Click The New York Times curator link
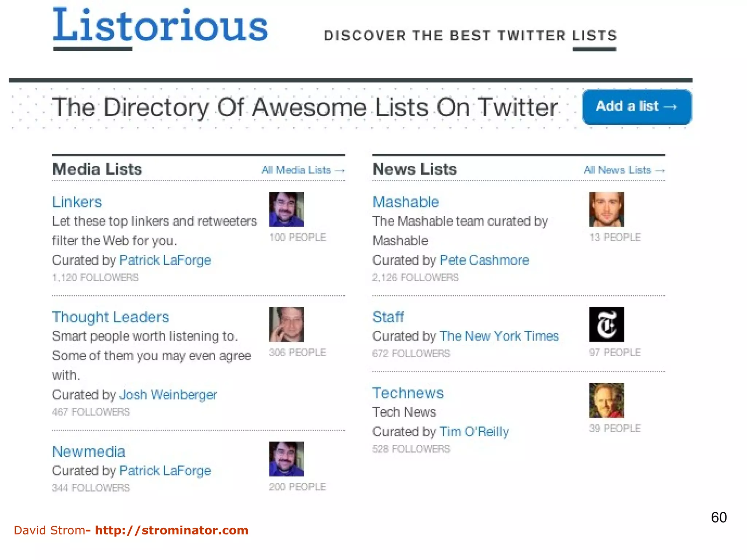Image resolution: width=747 pixels, height=560 pixels. [x=499, y=336]
